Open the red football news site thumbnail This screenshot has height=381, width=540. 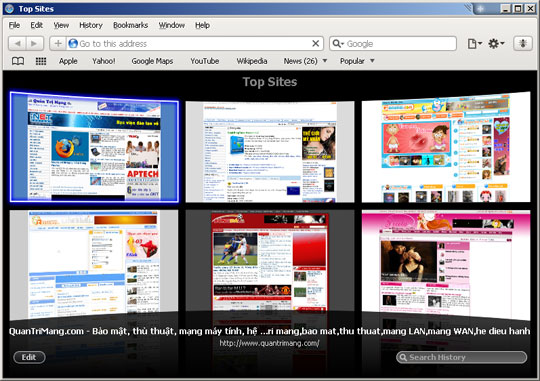[x=270, y=262]
